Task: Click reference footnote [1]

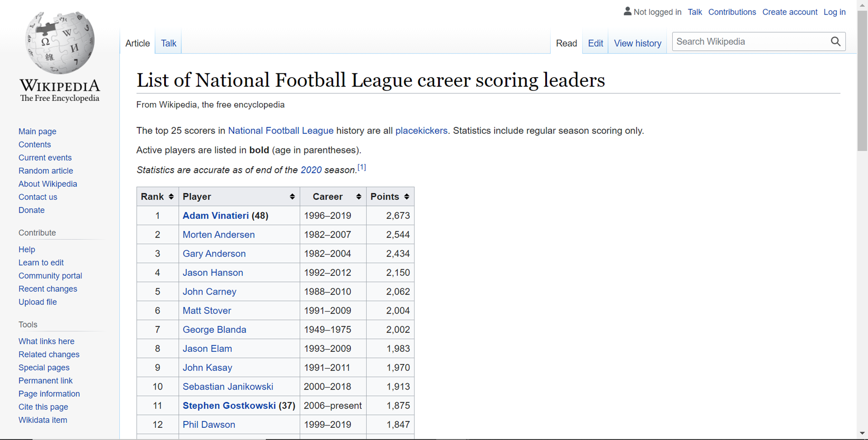Action: [362, 167]
